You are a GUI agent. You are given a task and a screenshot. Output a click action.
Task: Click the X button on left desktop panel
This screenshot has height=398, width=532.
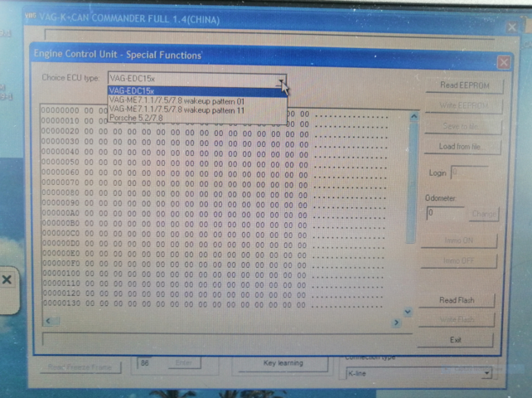pos(7,279)
